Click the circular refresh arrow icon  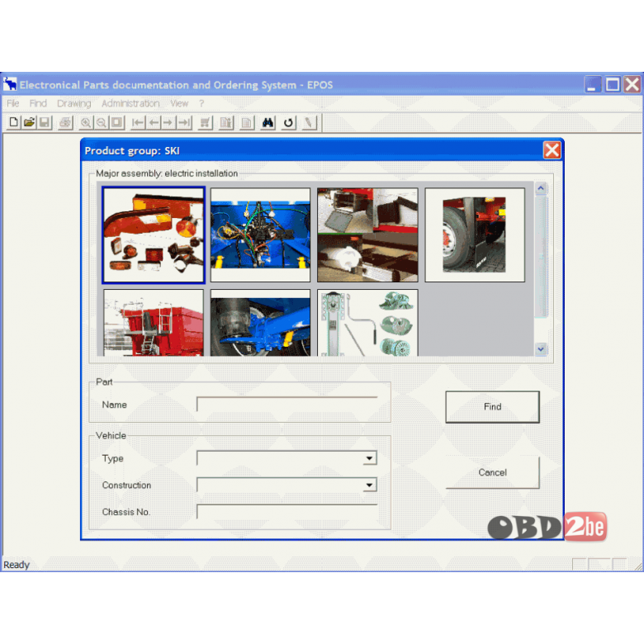pos(288,122)
